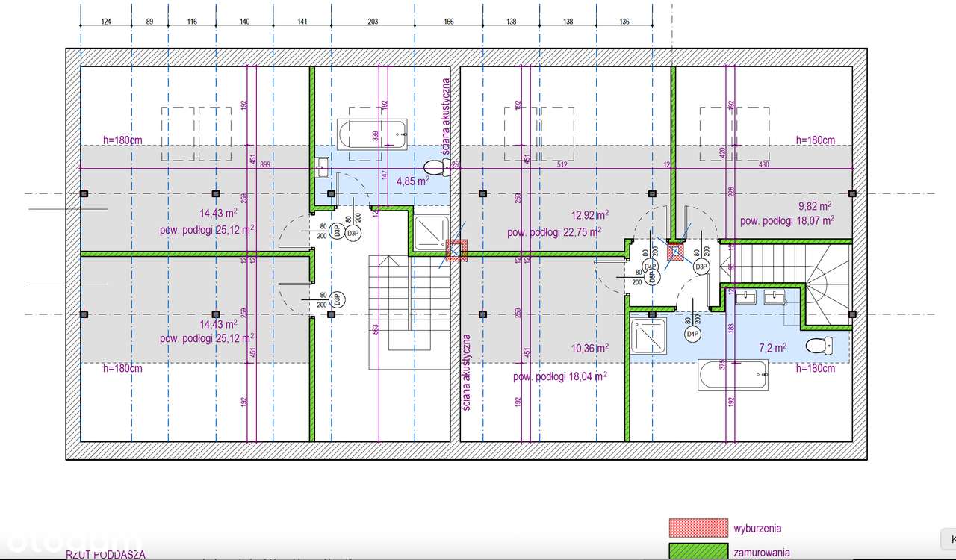Click the RZUT PODDASZA title text
Viewport: 956px width, 560px height.
tap(105, 554)
